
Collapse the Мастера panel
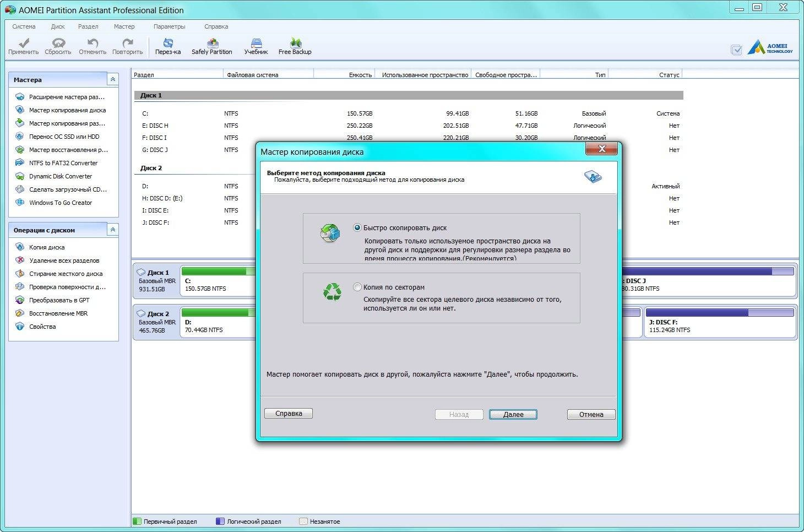[x=112, y=79]
